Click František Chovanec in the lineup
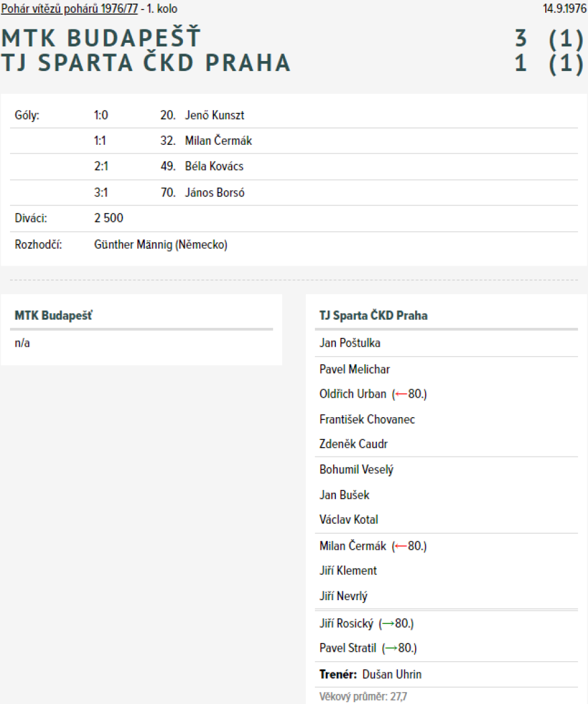The height and width of the screenshot is (704, 588). pyautogui.click(x=367, y=419)
